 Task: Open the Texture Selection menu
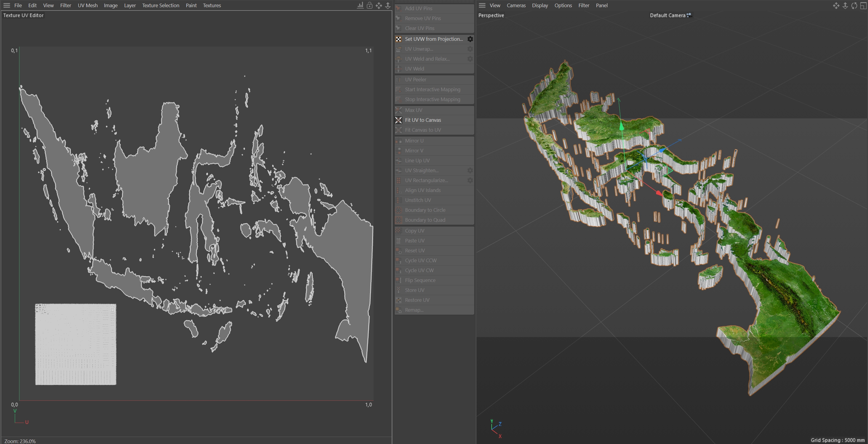pos(160,5)
